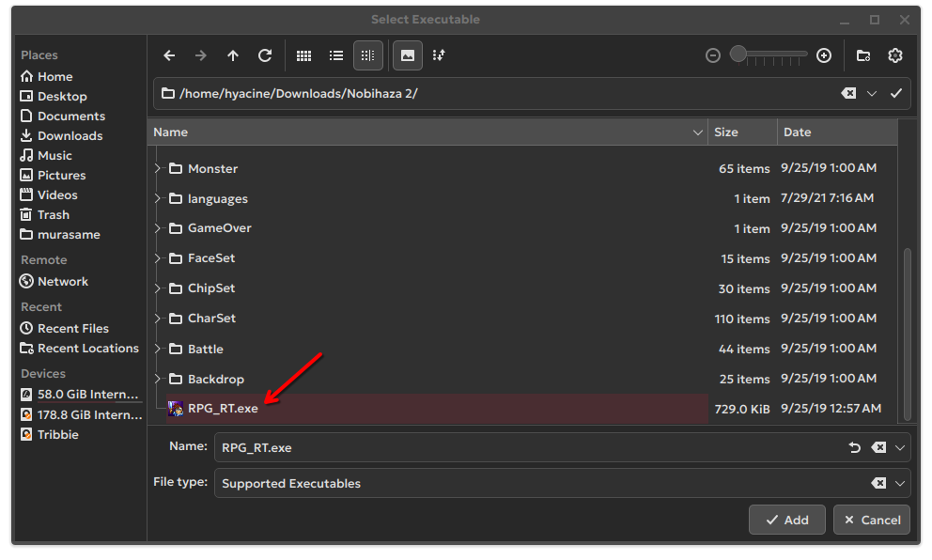Open the File type dropdown
Viewport: 932px width, 560px height.
(x=901, y=483)
